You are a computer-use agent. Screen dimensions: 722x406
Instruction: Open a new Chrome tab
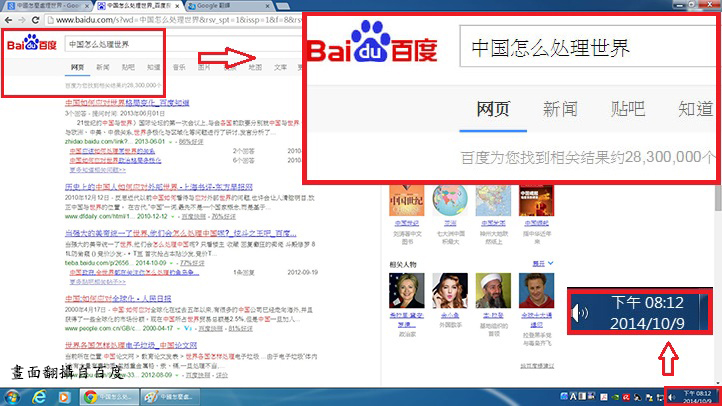click(282, 6)
